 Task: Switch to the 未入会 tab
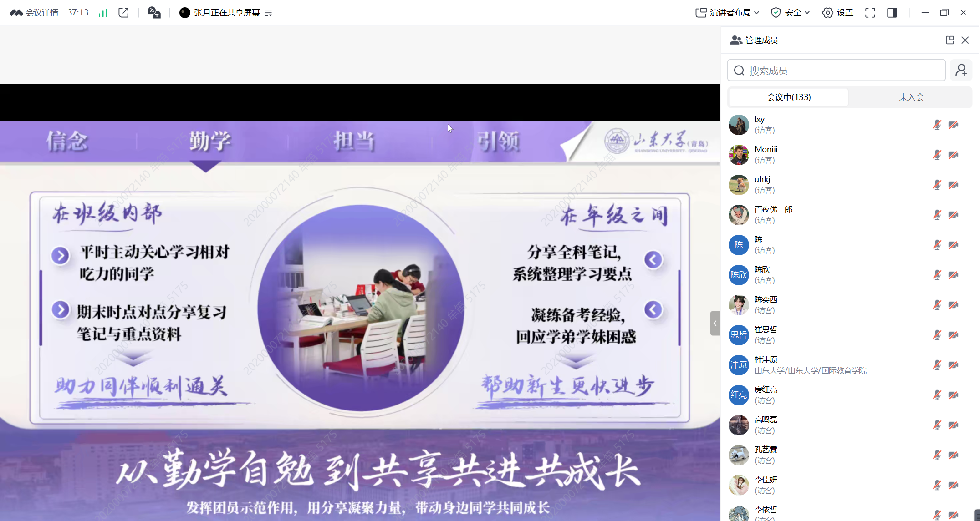pos(911,97)
